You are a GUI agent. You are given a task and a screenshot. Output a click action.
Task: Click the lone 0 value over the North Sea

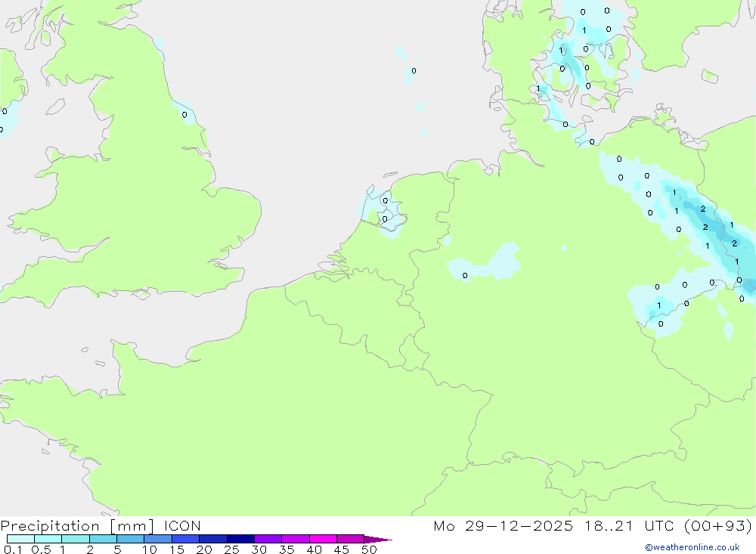click(x=414, y=71)
